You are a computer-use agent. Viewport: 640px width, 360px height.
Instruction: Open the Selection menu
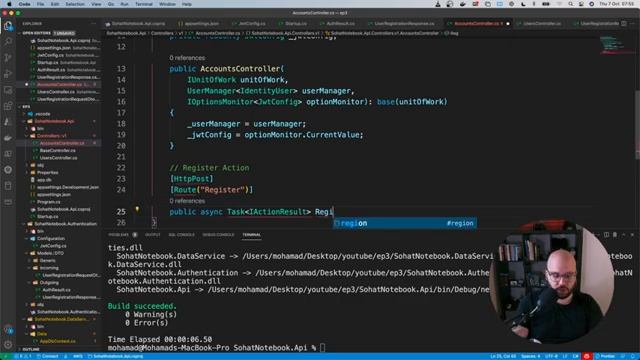point(75,4)
